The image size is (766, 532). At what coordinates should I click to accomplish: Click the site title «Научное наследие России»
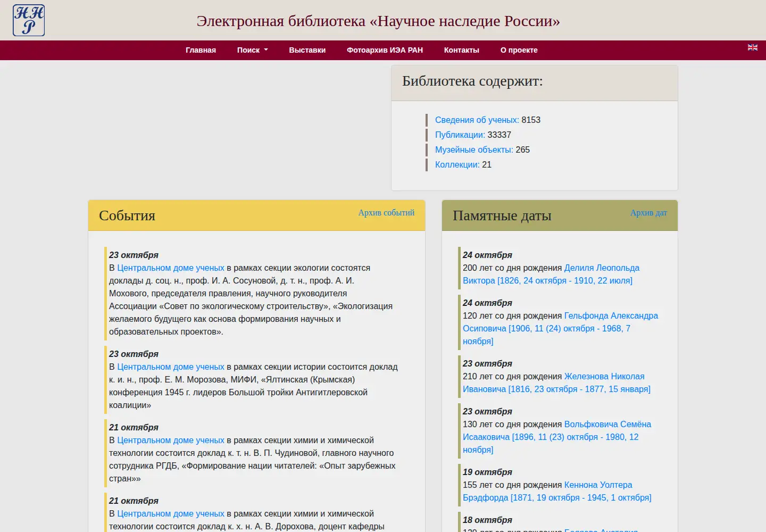click(x=378, y=21)
